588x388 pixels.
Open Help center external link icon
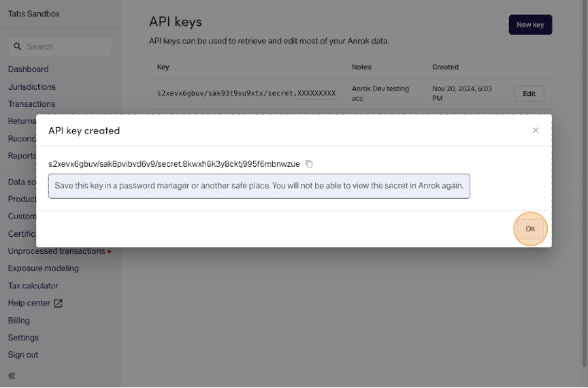pos(58,303)
